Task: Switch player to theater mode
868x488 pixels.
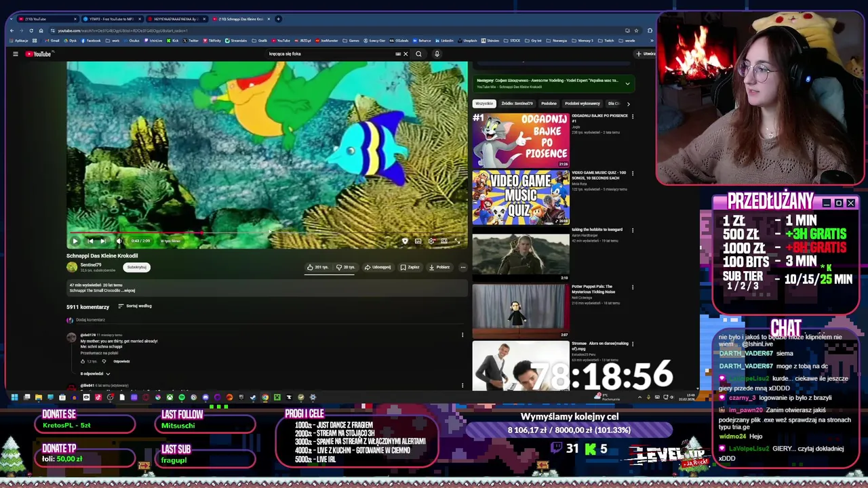Action: pos(444,241)
